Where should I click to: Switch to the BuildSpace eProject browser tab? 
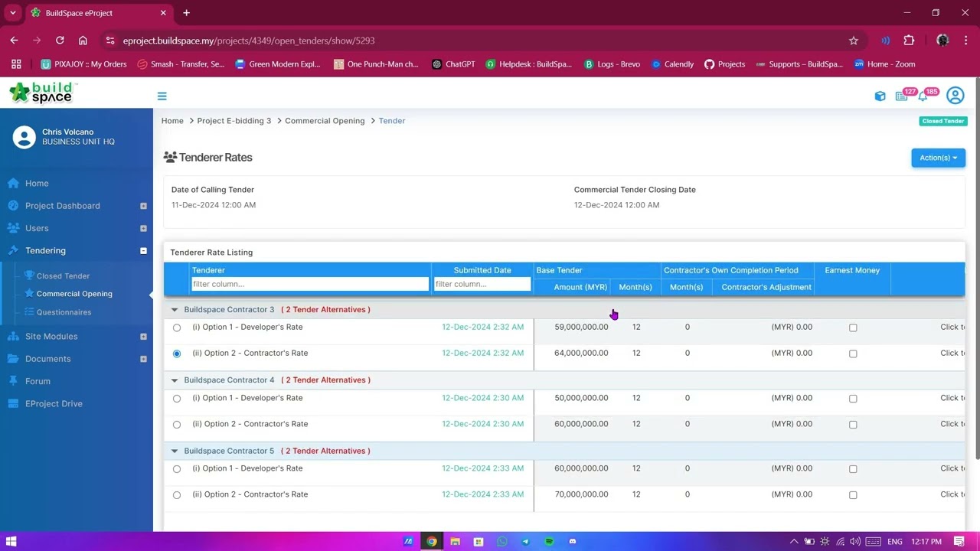pos(98,13)
